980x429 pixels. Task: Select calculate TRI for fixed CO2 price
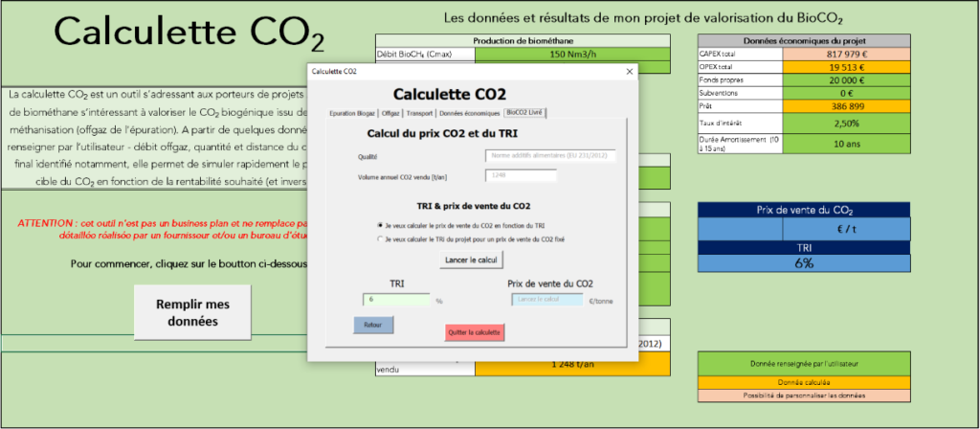(379, 238)
